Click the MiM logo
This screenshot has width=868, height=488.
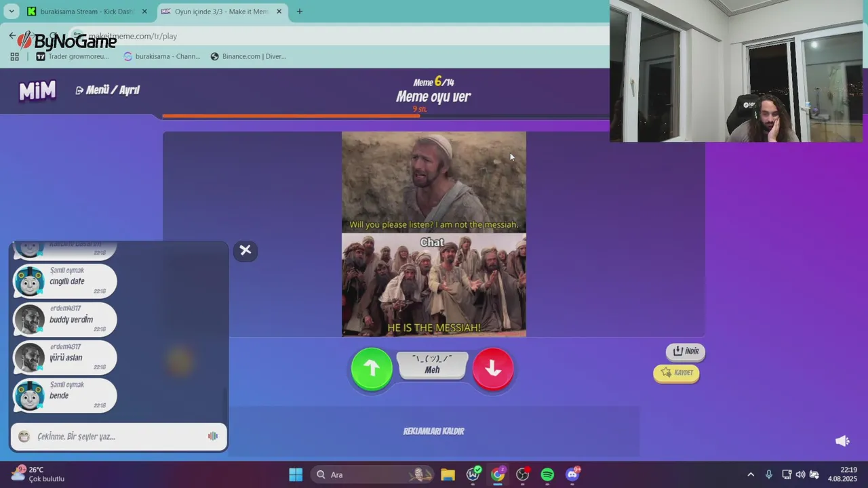click(37, 90)
